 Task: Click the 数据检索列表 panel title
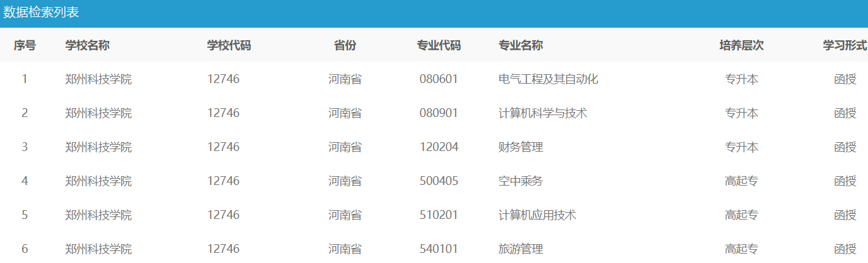pyautogui.click(x=41, y=13)
